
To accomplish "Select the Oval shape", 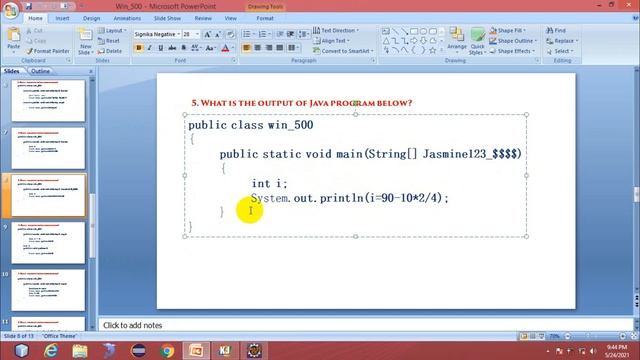I will (423, 31).
